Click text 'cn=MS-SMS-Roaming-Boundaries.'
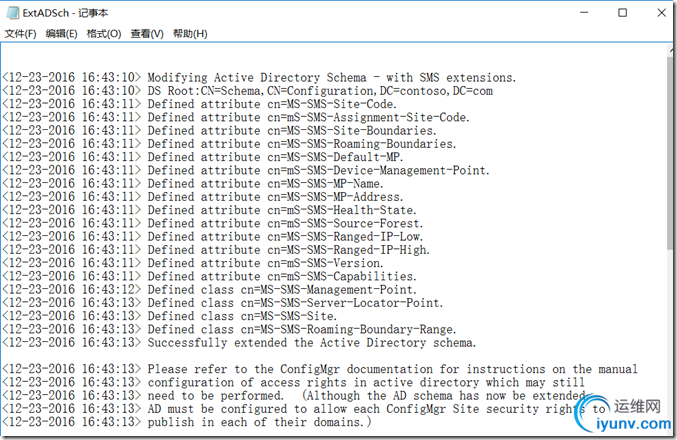Viewport: 677px width, 440px height. coord(361,144)
